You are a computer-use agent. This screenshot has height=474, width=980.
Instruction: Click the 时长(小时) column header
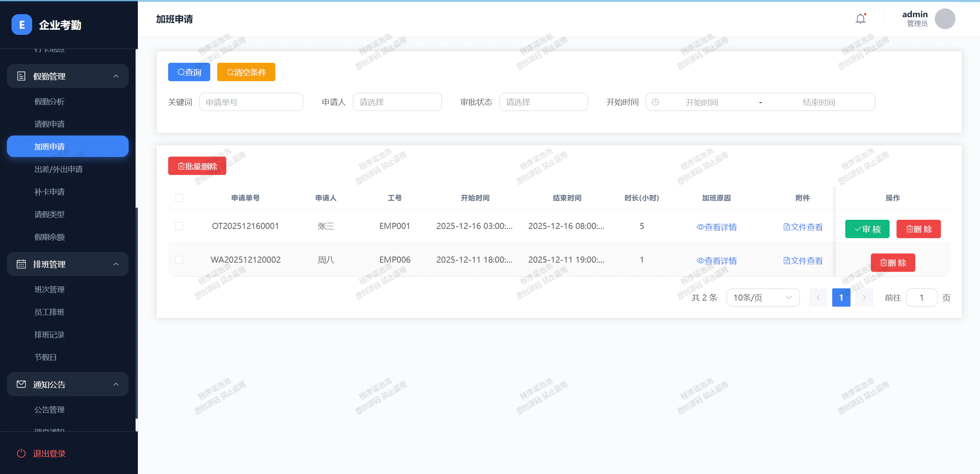click(642, 198)
